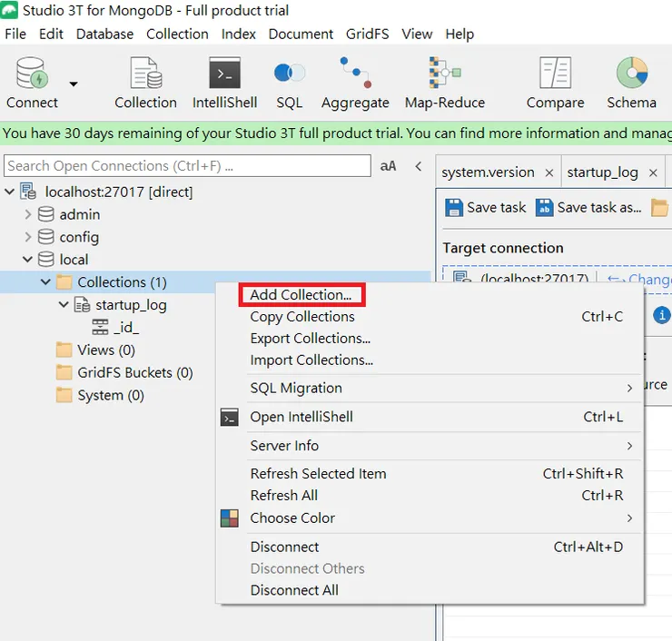The width and height of the screenshot is (672, 641).
Task: Choose Refresh All in context menu
Action: click(430, 496)
